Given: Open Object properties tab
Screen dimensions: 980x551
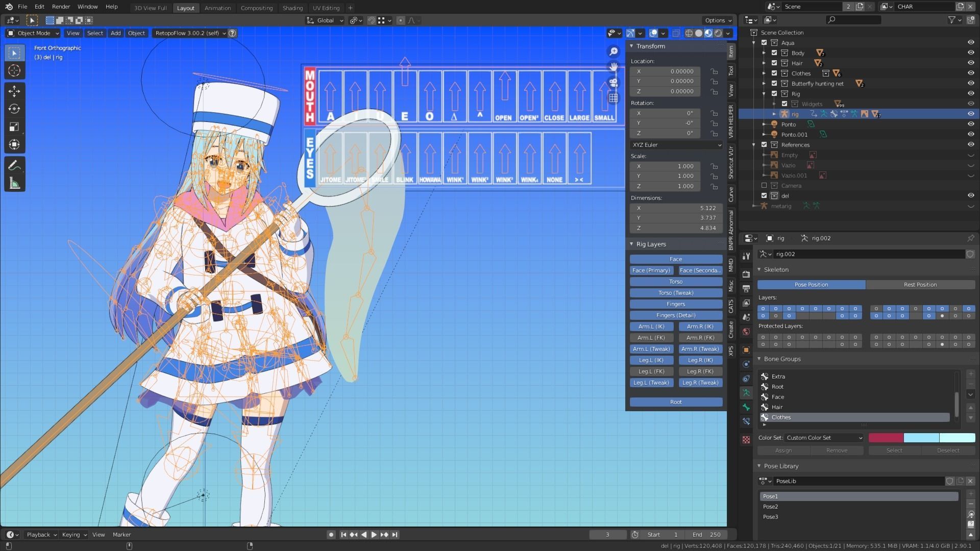Looking at the screenshot, I should (746, 350).
